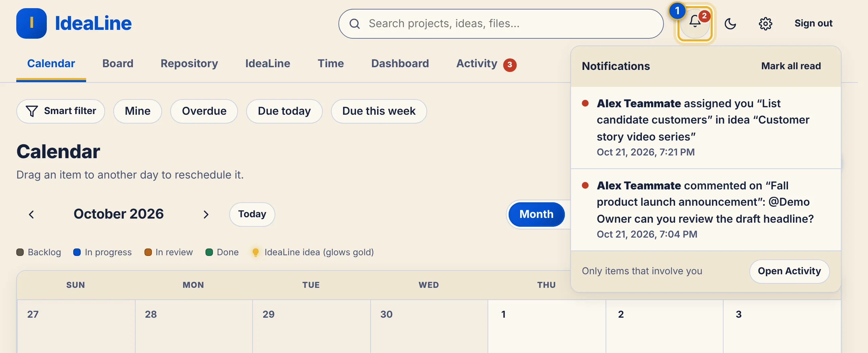Go to next month arrow
Viewport: 868px width, 353px height.
(x=206, y=214)
